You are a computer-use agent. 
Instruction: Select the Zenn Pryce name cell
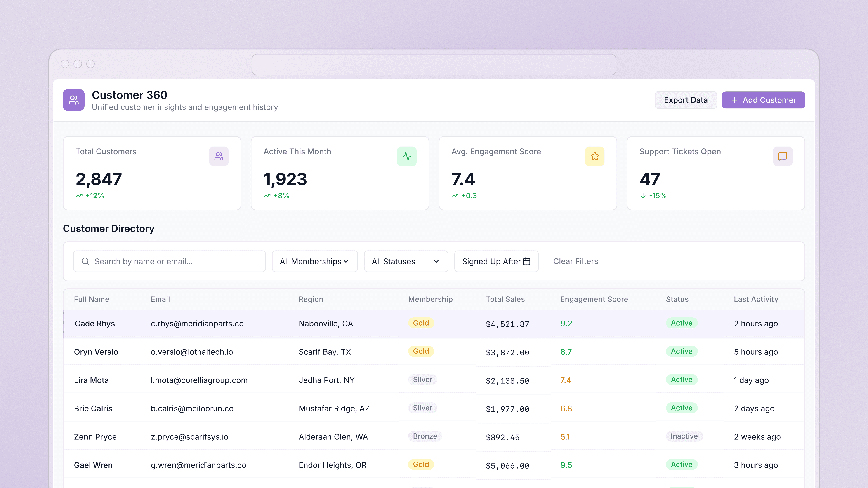point(95,437)
